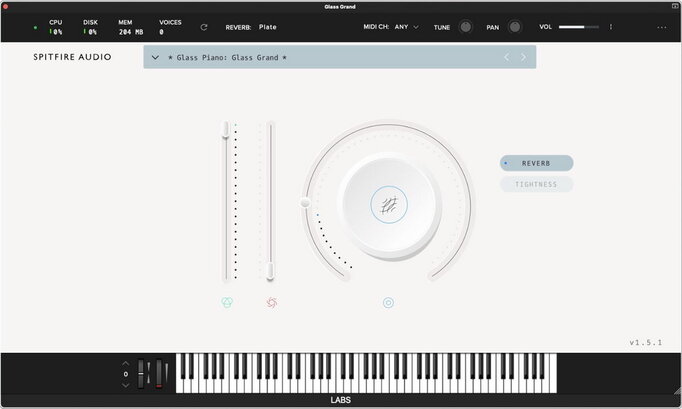Screen dimensions: 682x409
Task: Click the CPU 0% readout
Action: tap(56, 27)
